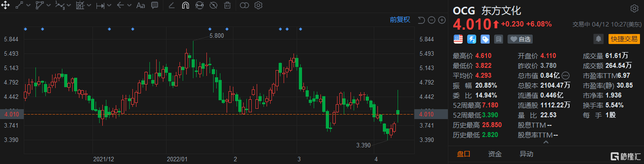Expand the line drawing tool dropdown arrow
Viewport: 644px width, 164px height.
[28, 6]
